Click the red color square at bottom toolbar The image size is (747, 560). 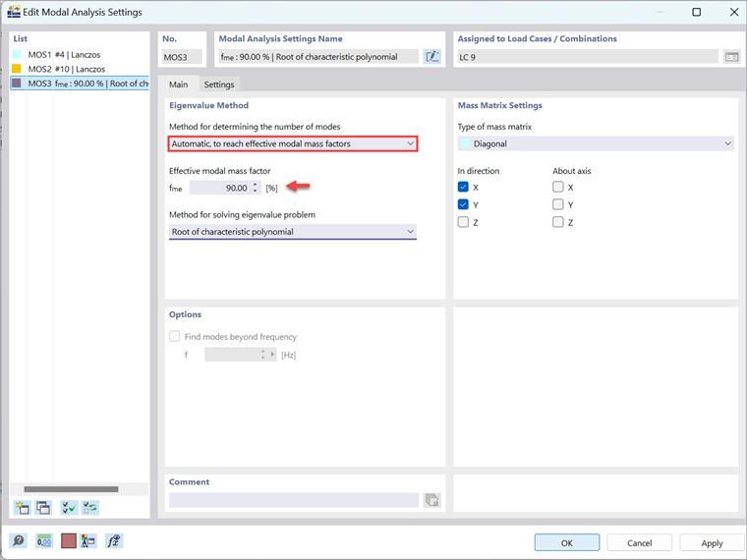[69, 541]
